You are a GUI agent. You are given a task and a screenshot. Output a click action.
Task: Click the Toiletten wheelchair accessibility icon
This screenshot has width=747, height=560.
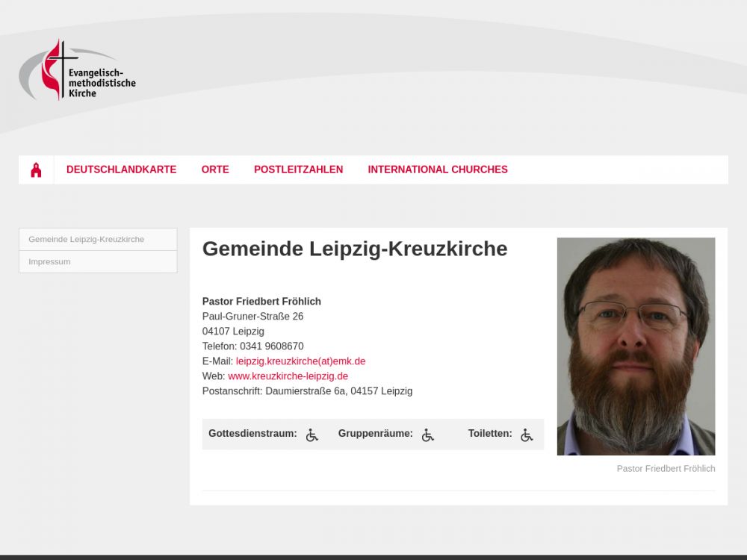[527, 435]
